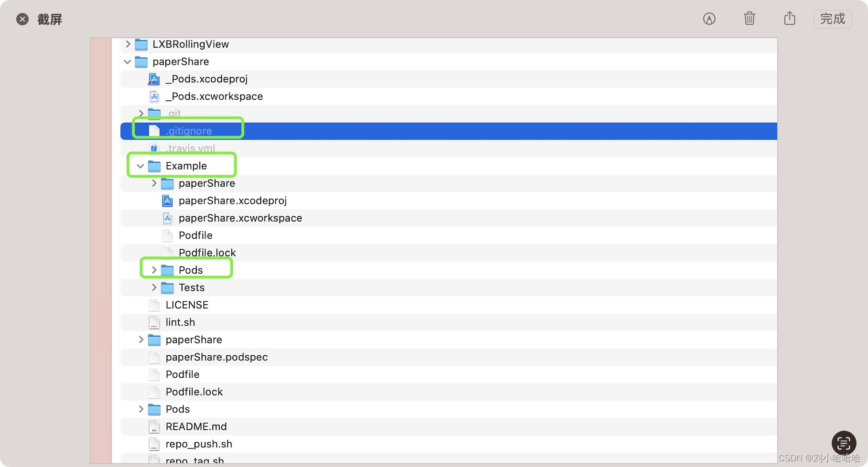Expand the Pods folder below Podfile.lock
The height and width of the screenshot is (467, 868).
point(141,409)
